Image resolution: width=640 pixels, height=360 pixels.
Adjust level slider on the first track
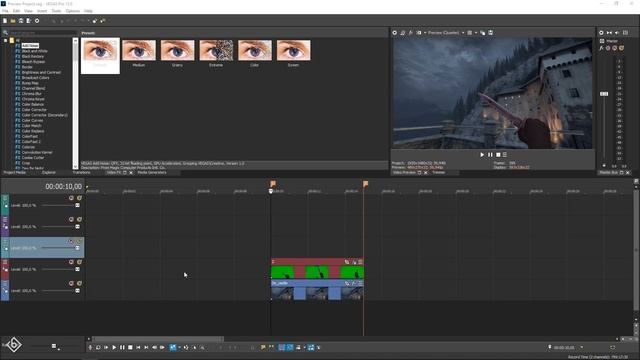point(77,205)
